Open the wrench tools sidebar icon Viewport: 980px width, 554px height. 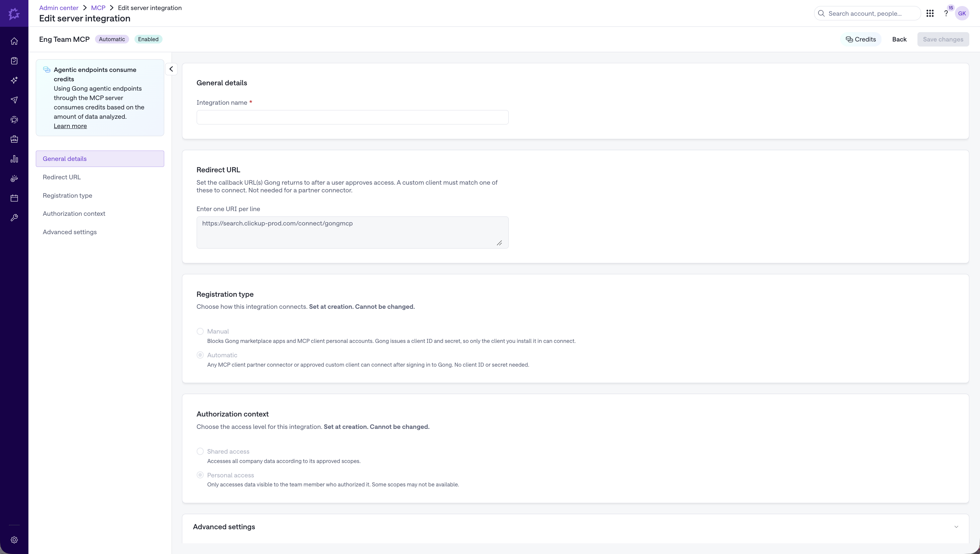pos(14,218)
